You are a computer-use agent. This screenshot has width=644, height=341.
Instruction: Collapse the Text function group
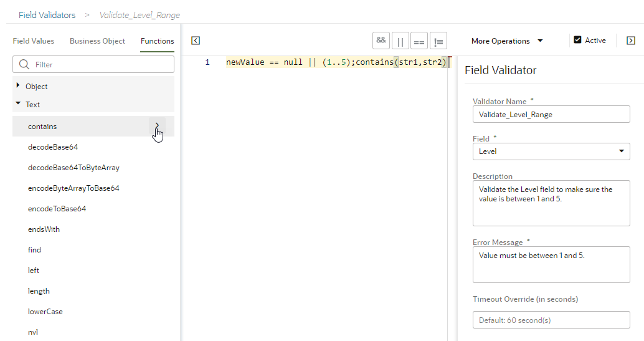[x=17, y=103]
